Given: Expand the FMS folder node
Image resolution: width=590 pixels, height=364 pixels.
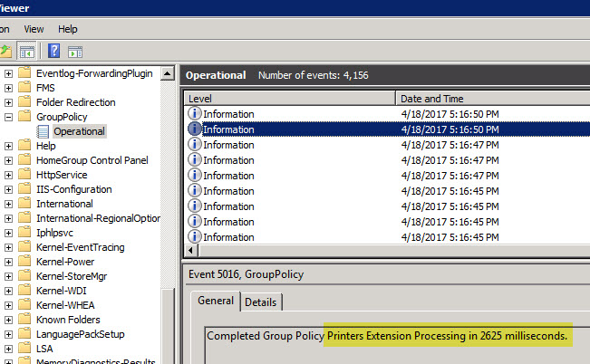Looking at the screenshot, I should 8,88.
